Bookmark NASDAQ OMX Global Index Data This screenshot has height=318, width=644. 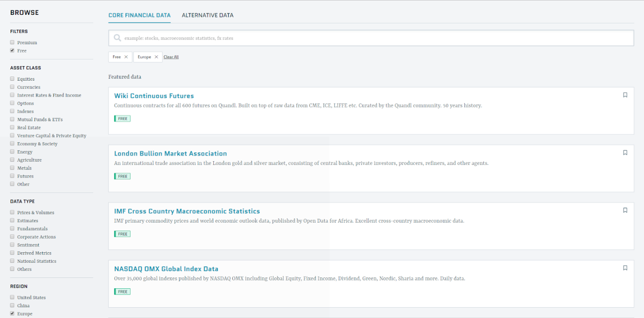click(x=625, y=268)
